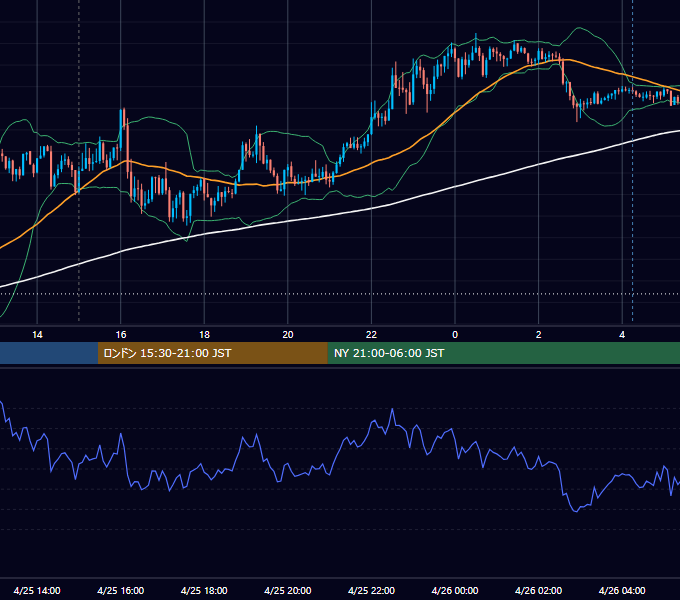Viewport: 680px width, 600px height.
Task: Click the NY session bar 21:00-06:00 JST
Action: (503, 353)
